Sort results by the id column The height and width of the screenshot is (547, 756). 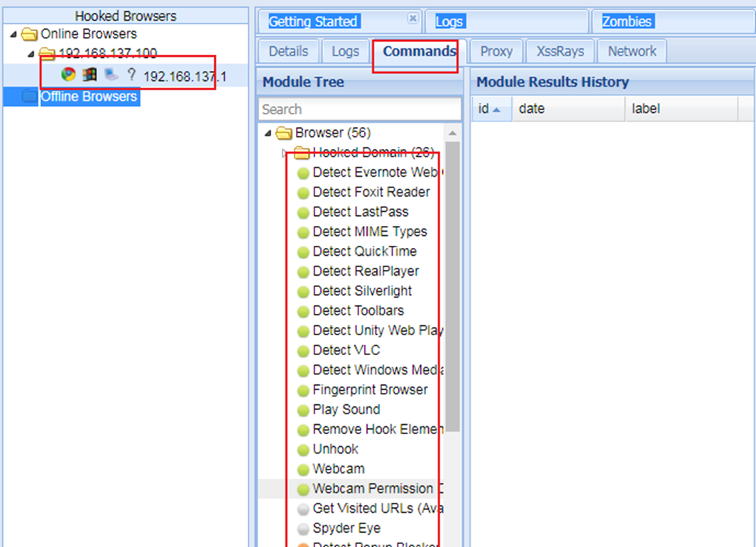(489, 109)
